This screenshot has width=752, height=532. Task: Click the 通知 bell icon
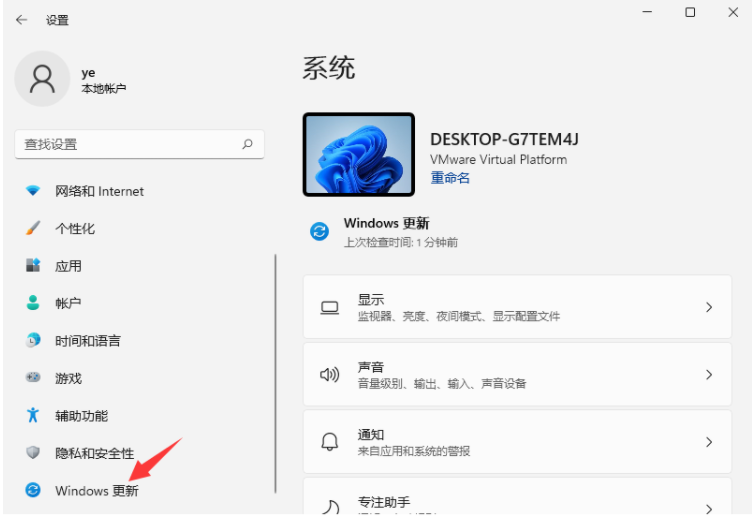point(329,442)
